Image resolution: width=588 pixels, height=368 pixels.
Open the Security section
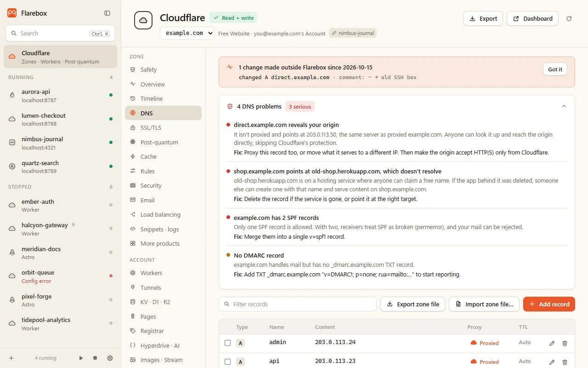pyautogui.click(x=163, y=185)
